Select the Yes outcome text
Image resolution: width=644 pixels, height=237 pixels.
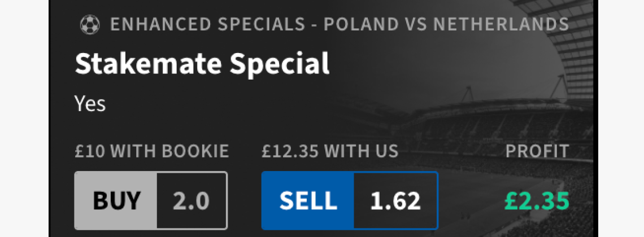click(x=90, y=104)
